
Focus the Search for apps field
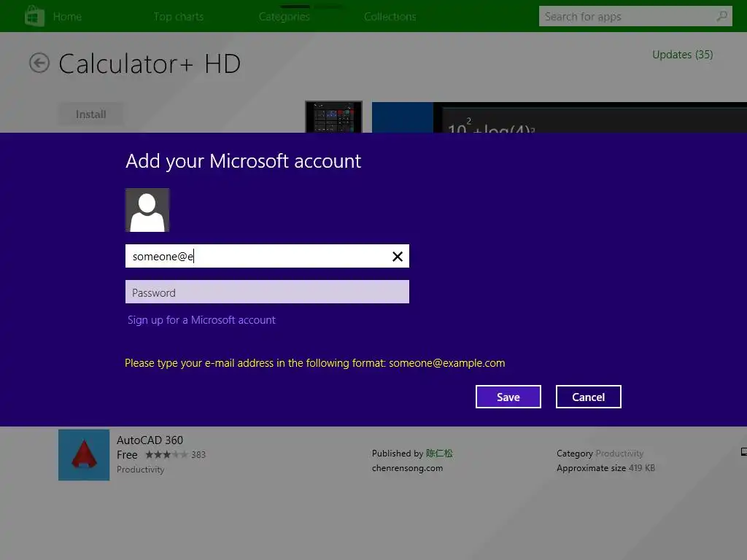point(635,17)
